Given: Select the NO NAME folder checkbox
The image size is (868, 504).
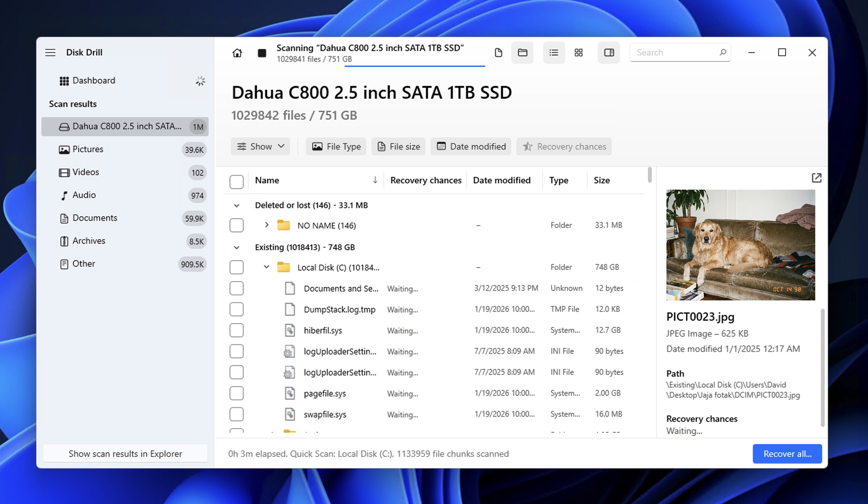Looking at the screenshot, I should [237, 225].
